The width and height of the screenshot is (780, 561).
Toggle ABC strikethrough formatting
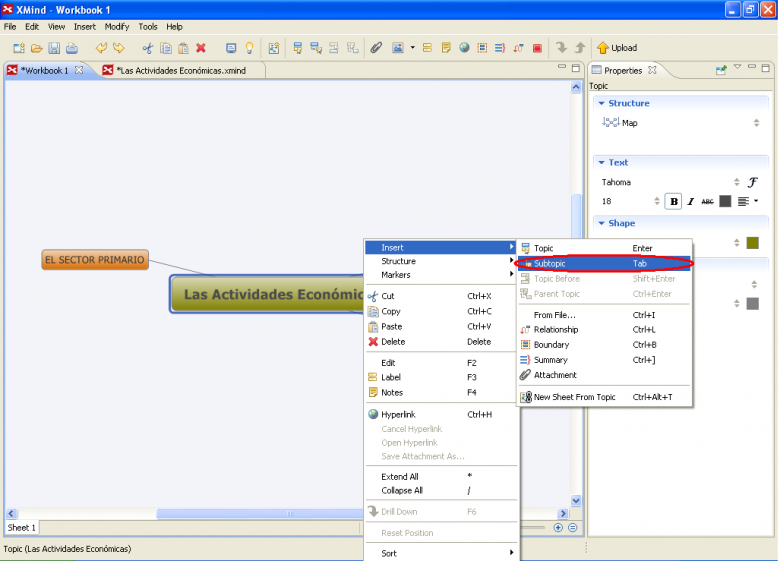[x=707, y=201]
